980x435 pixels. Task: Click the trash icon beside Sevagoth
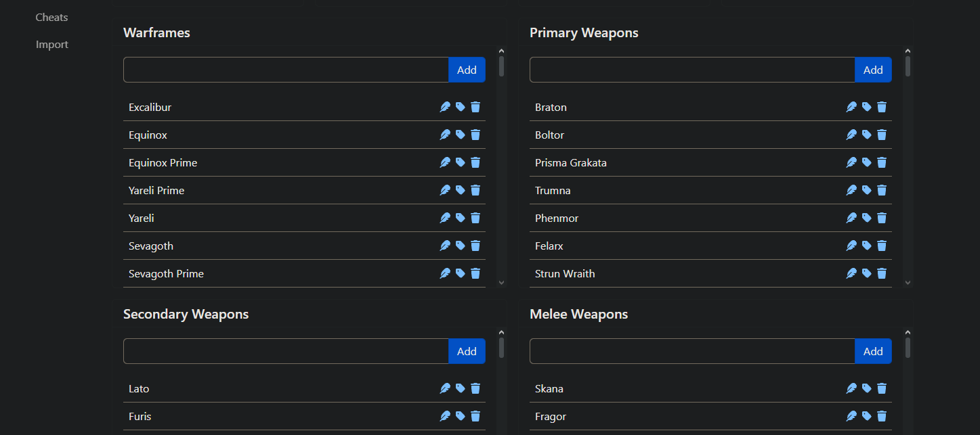click(475, 246)
